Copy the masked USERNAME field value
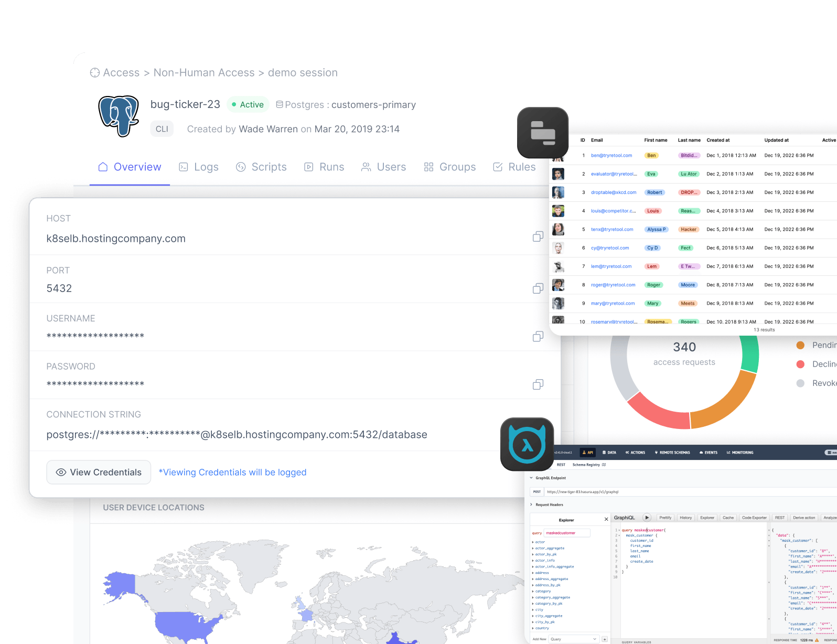The width and height of the screenshot is (837, 644). click(x=538, y=337)
